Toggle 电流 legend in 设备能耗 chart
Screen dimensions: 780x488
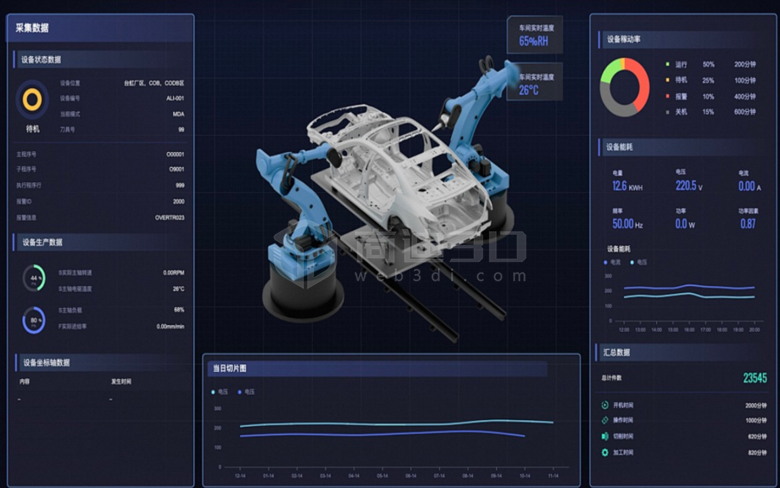pyautogui.click(x=613, y=262)
